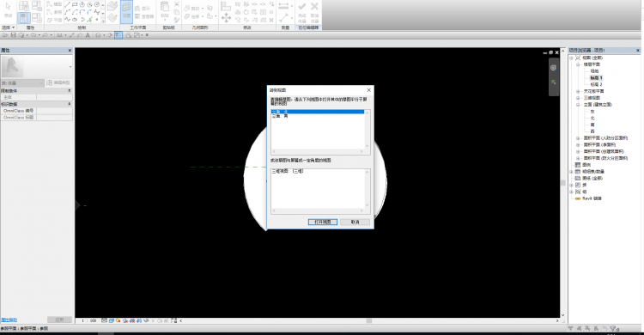
Task: Click the Properties icon in the ribbon
Action: [x=23, y=18]
